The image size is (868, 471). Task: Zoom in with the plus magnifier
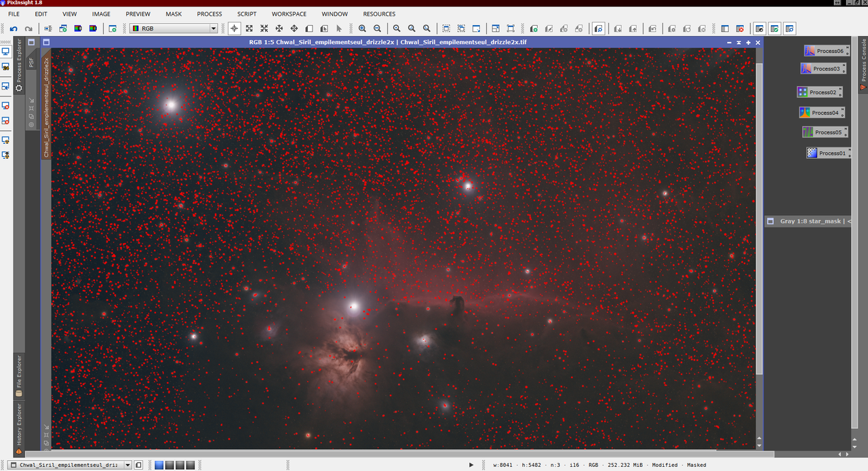(x=362, y=29)
